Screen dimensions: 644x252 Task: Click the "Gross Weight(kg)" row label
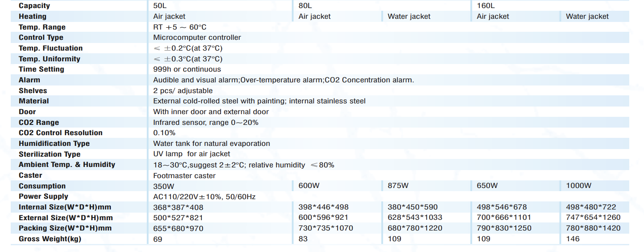tap(50, 239)
